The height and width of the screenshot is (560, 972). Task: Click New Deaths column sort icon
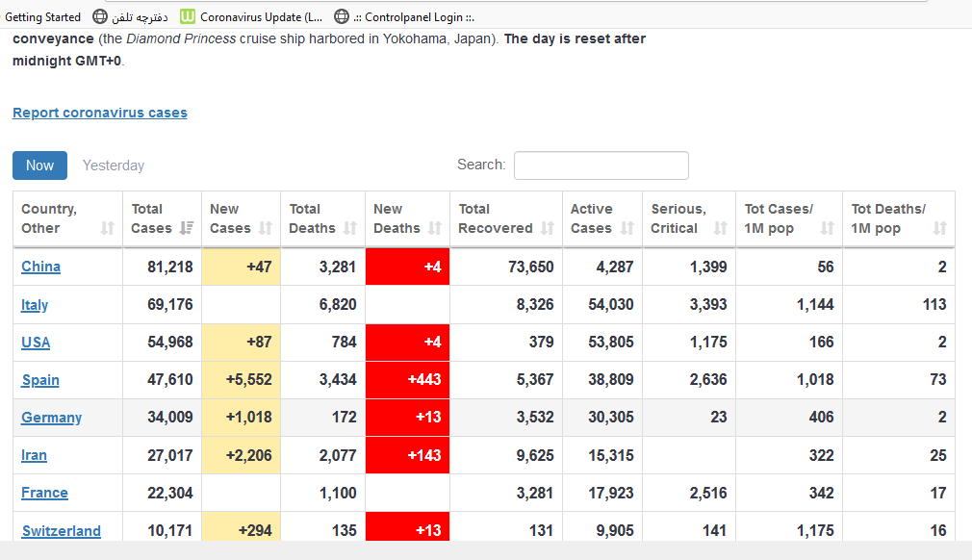point(435,228)
